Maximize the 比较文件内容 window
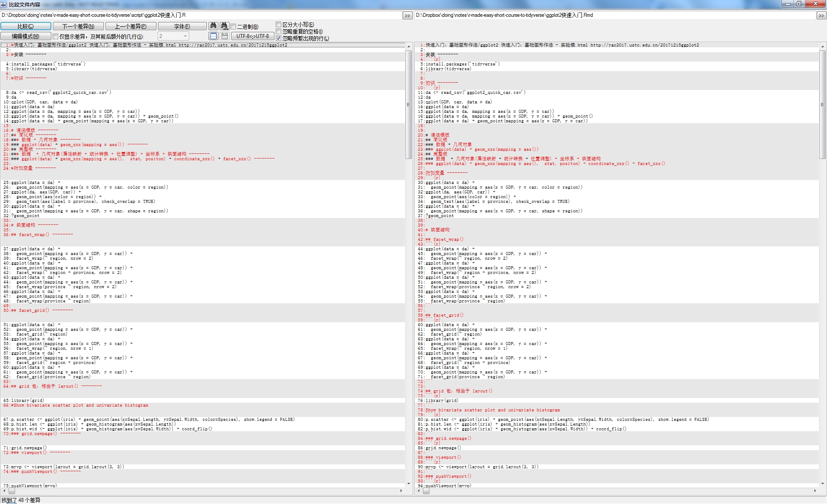 [799, 4]
